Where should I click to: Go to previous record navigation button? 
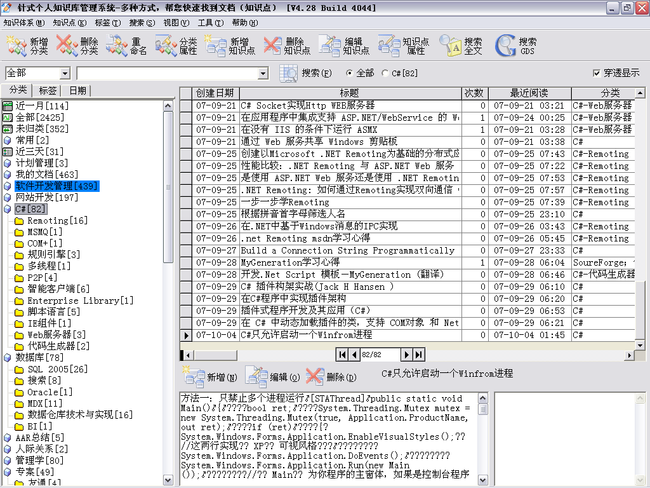tap(354, 355)
